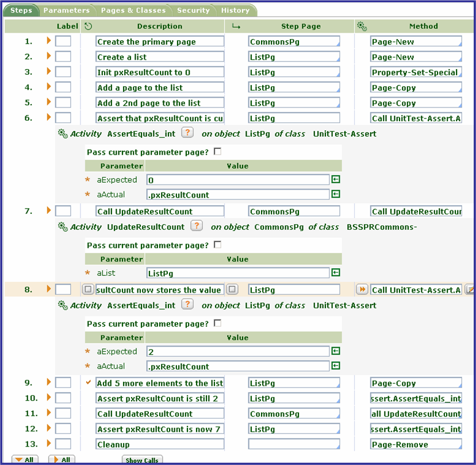476x465 pixels.
Task: Click the gears icon beside the Method header
Action: click(x=362, y=26)
